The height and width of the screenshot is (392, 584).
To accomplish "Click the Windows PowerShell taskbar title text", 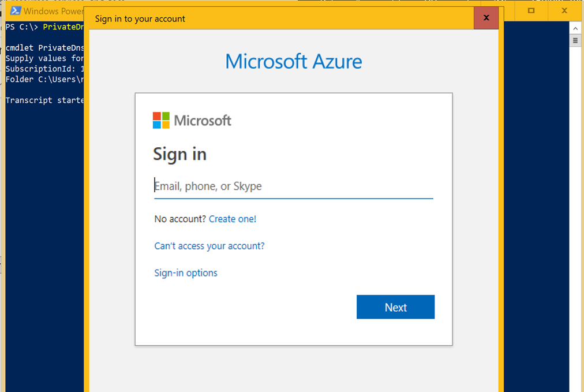I will tap(55, 10).
